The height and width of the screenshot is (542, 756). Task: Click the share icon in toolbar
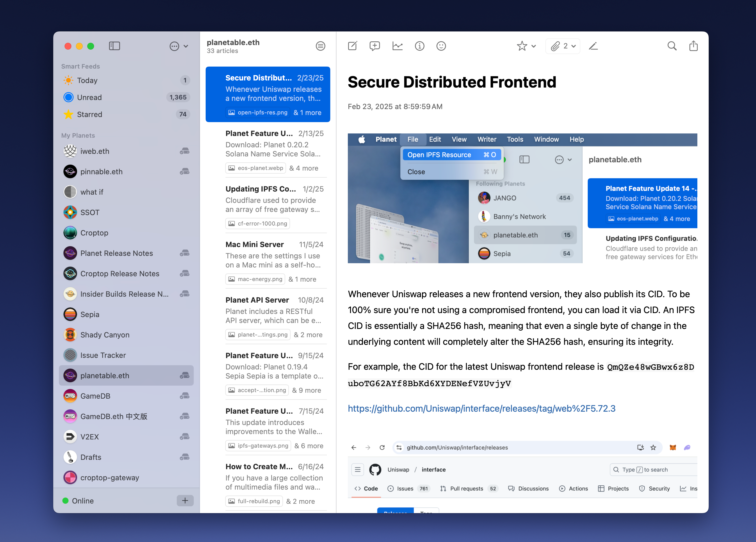click(x=693, y=46)
